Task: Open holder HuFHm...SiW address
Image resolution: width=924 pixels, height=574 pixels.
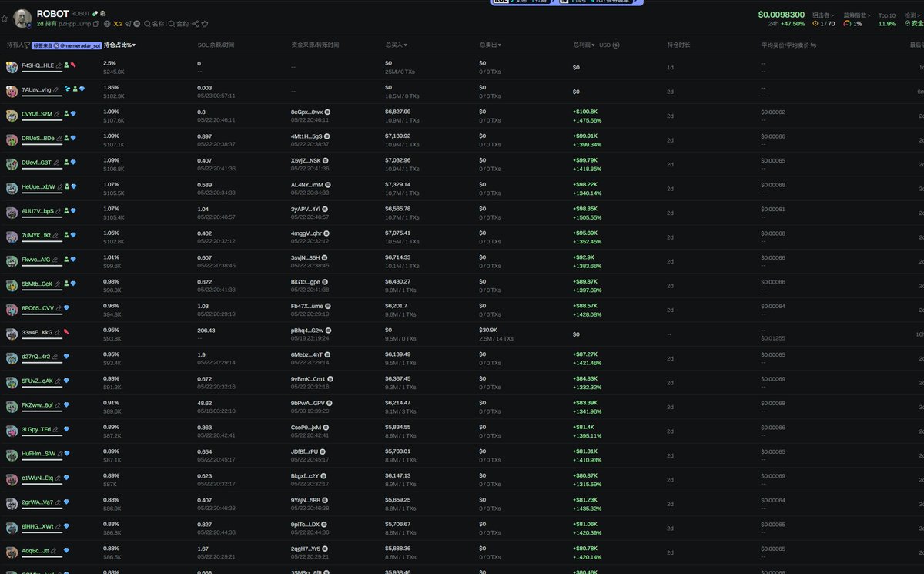Action: click(x=38, y=454)
